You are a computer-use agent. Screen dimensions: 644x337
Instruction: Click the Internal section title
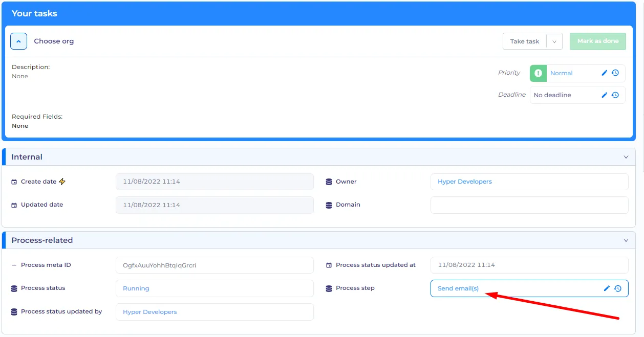[x=27, y=157]
